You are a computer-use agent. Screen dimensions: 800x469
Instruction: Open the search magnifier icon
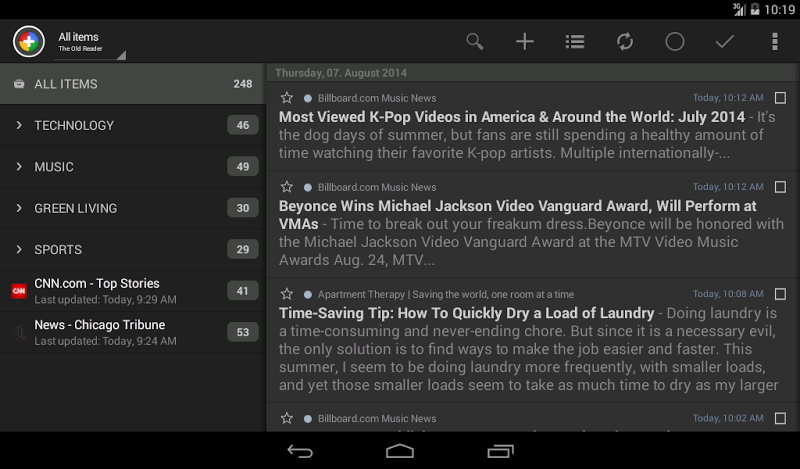(x=474, y=41)
